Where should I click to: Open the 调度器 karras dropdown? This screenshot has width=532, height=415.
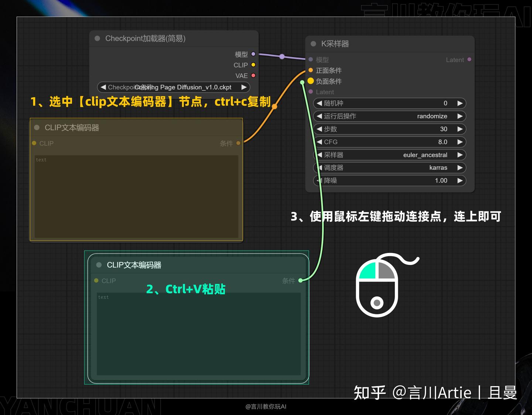click(390, 168)
